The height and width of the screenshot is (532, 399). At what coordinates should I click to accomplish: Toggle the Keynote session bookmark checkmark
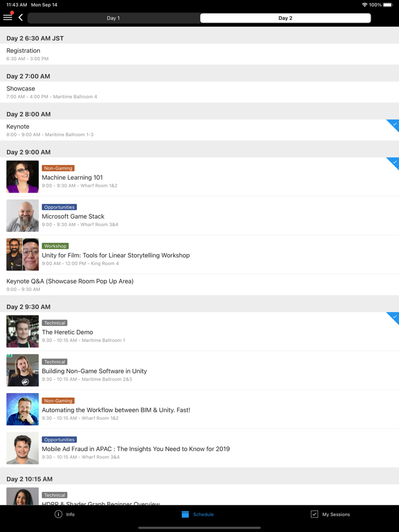pyautogui.click(x=394, y=124)
